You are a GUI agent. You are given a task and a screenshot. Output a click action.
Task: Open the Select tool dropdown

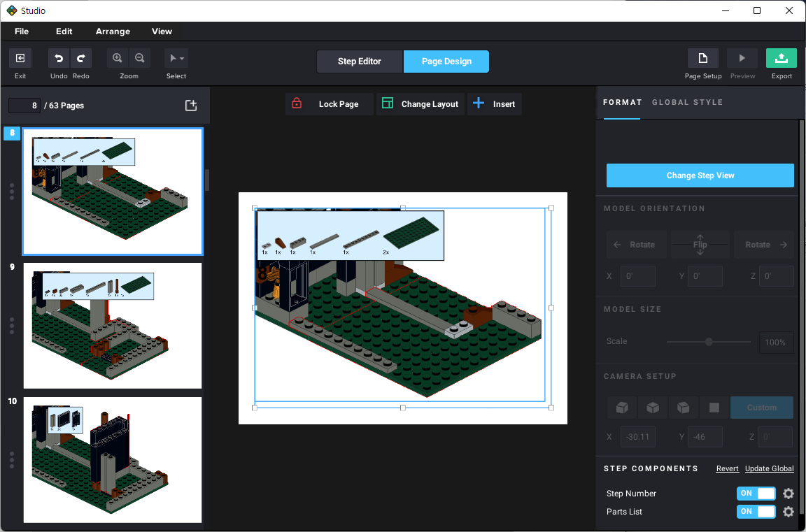(176, 58)
